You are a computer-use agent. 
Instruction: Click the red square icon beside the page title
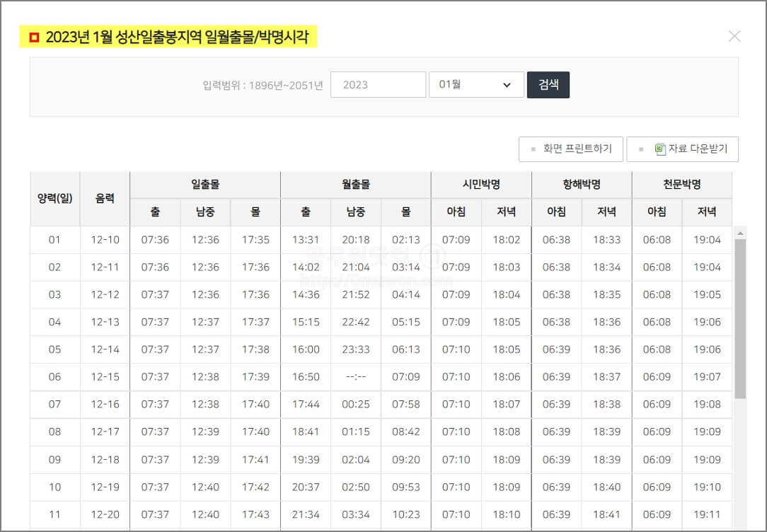(32, 37)
